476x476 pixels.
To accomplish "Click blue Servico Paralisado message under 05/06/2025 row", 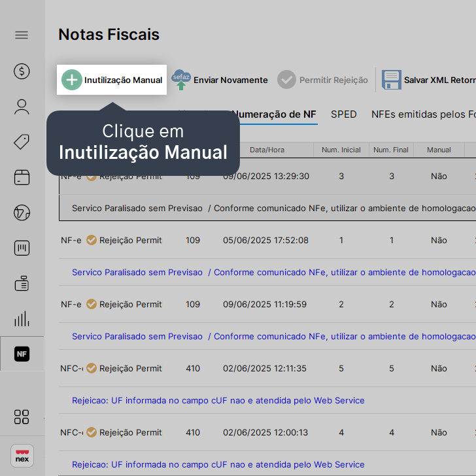I will pyautogui.click(x=273, y=272).
